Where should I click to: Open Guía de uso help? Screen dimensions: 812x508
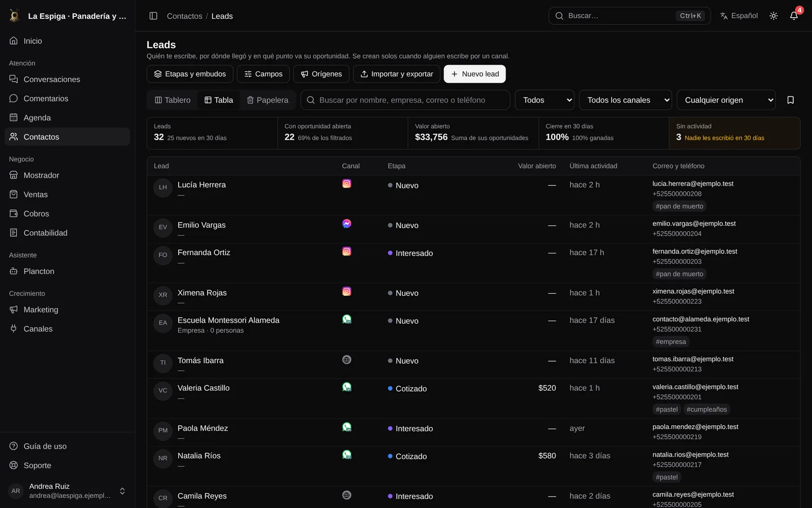coord(67,446)
